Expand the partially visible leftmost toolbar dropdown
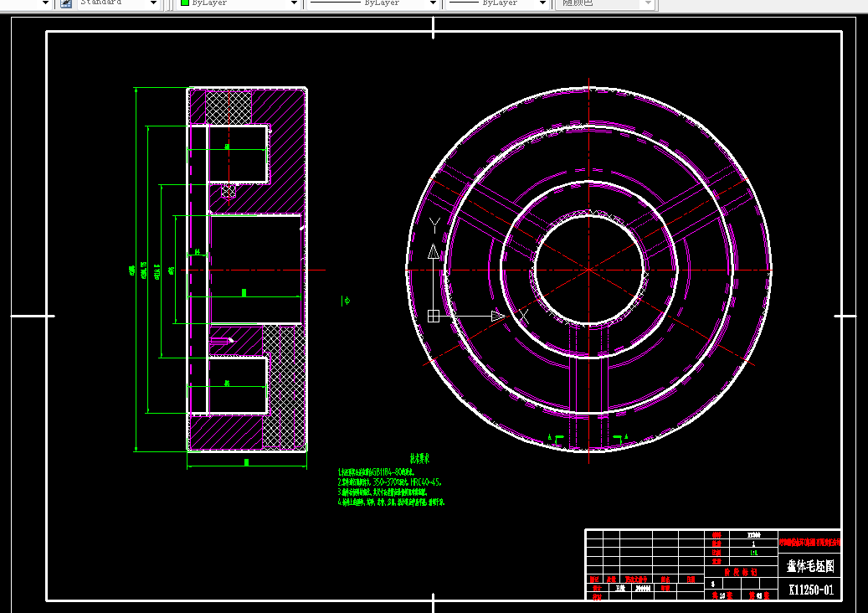 pyautogui.click(x=45, y=3)
